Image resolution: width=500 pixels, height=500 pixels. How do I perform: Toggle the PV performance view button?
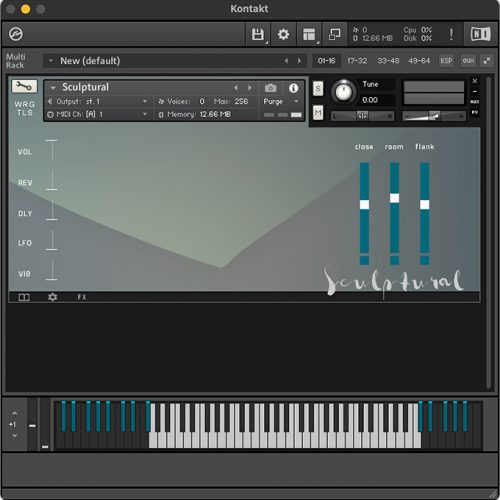[475, 112]
